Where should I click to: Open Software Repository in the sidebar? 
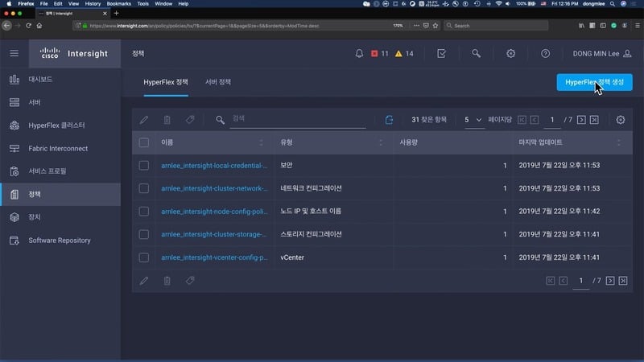pyautogui.click(x=61, y=240)
